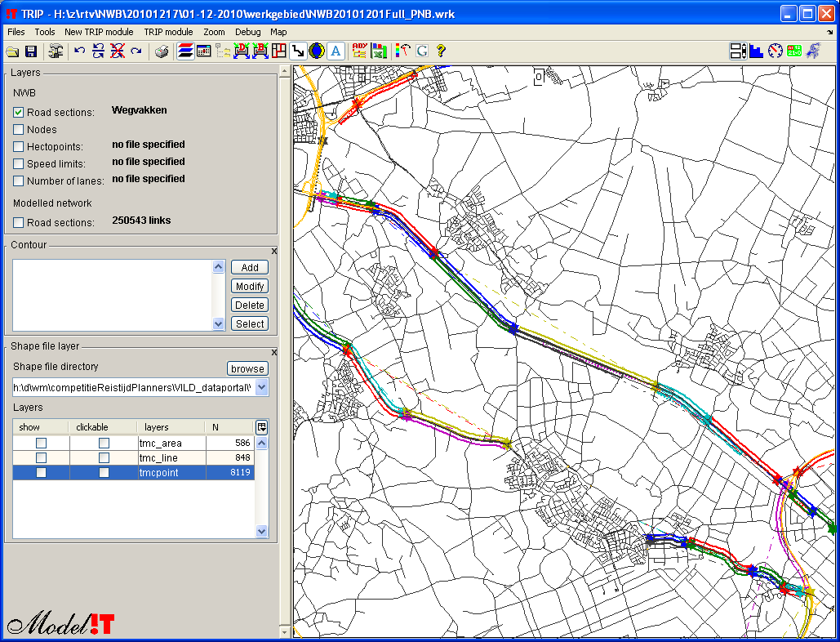Toggle the panel layout icon with arrows

[x=738, y=51]
